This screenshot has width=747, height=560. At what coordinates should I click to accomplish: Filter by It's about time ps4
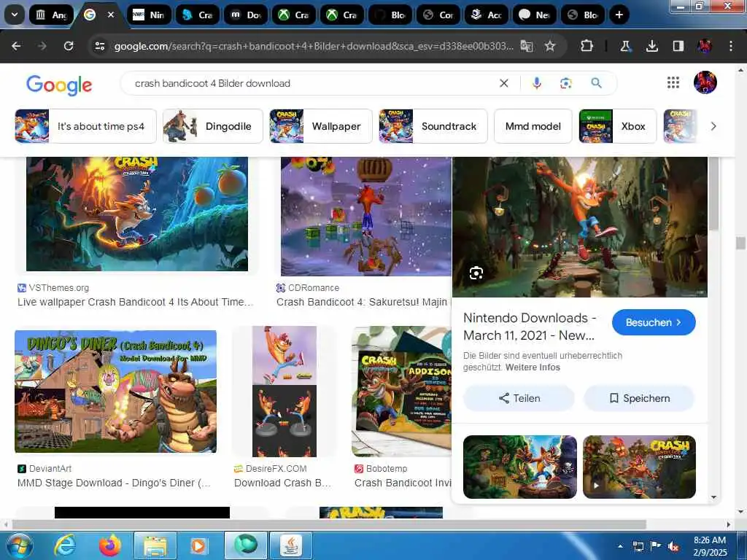point(85,126)
